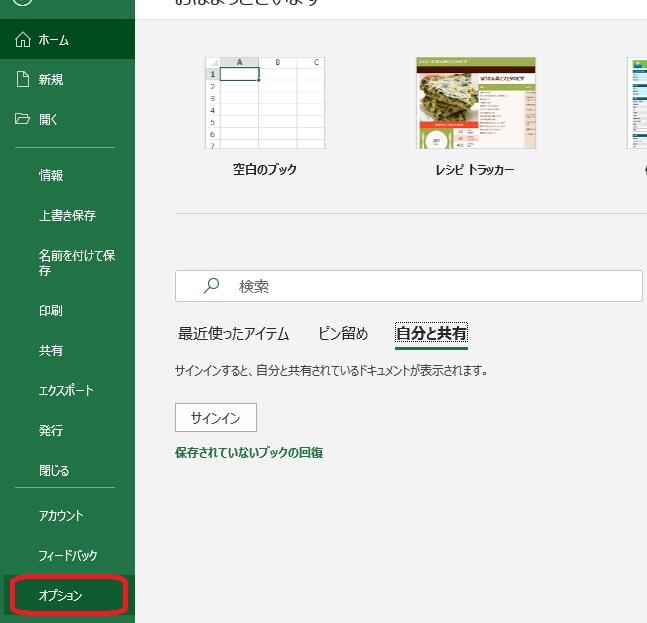Switch to the 最近使ったアイテム tab
Viewport: 647px width, 623px height.
233,334
